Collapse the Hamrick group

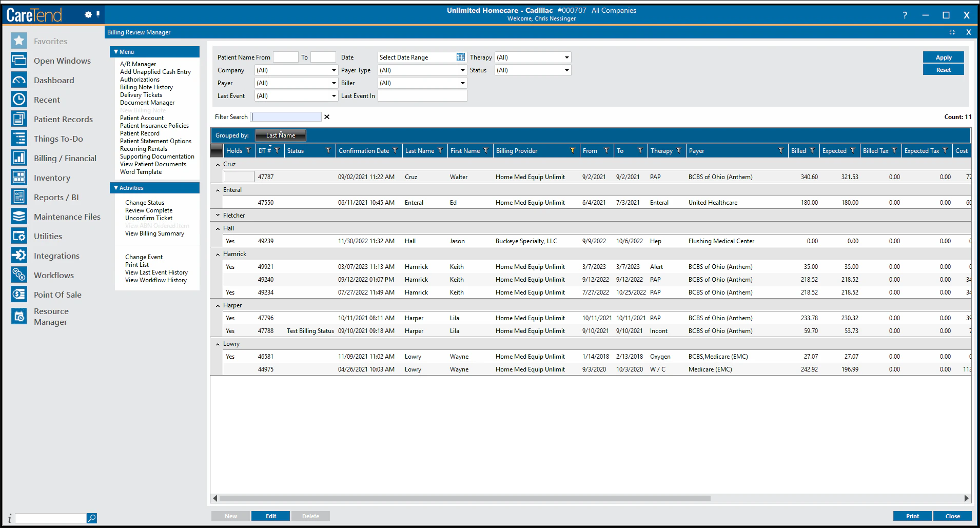click(x=218, y=253)
